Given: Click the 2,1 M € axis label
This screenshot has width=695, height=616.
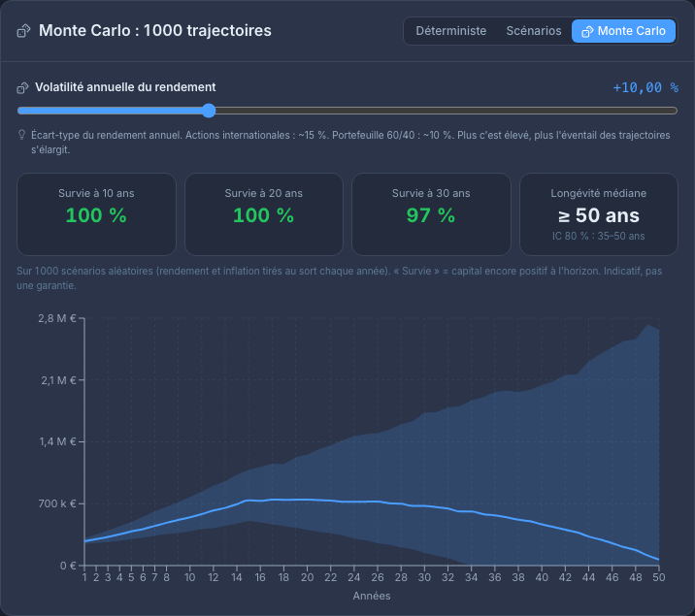Looking at the screenshot, I should point(58,380).
